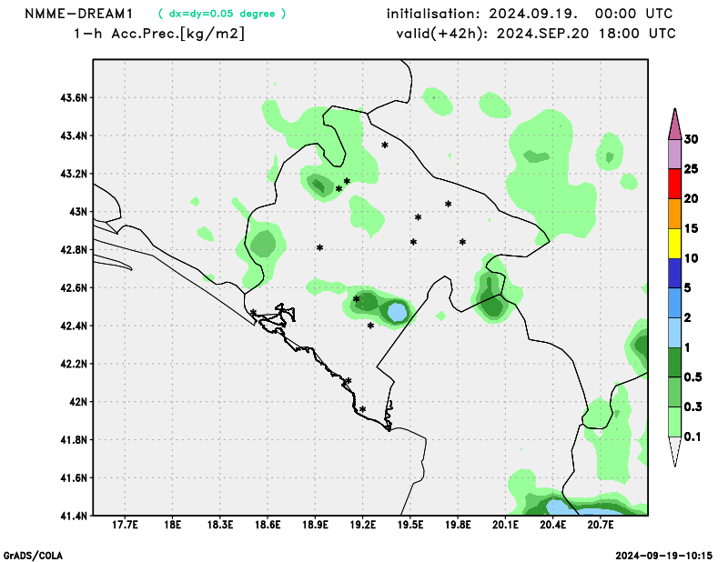
Task: Click the 18.6E longitude label
Action: [x=268, y=525]
